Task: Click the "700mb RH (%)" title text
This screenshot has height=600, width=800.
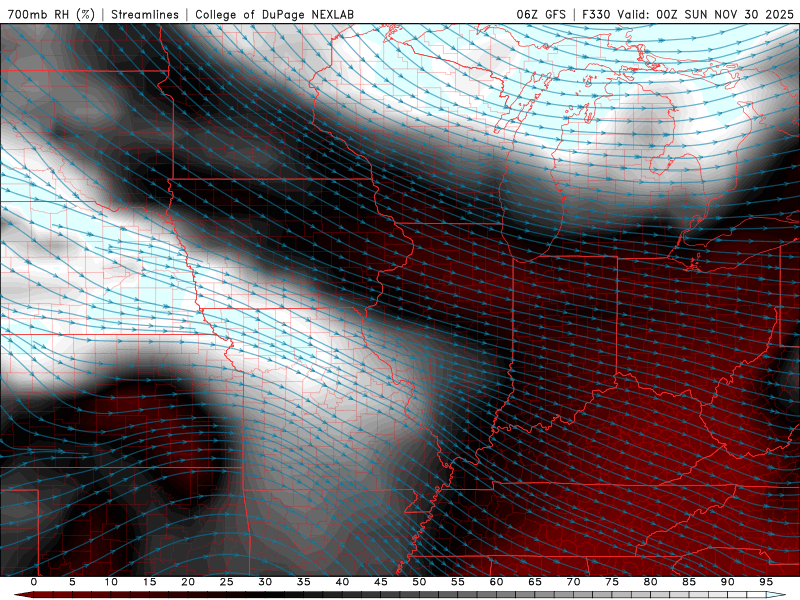Action: 51,14
